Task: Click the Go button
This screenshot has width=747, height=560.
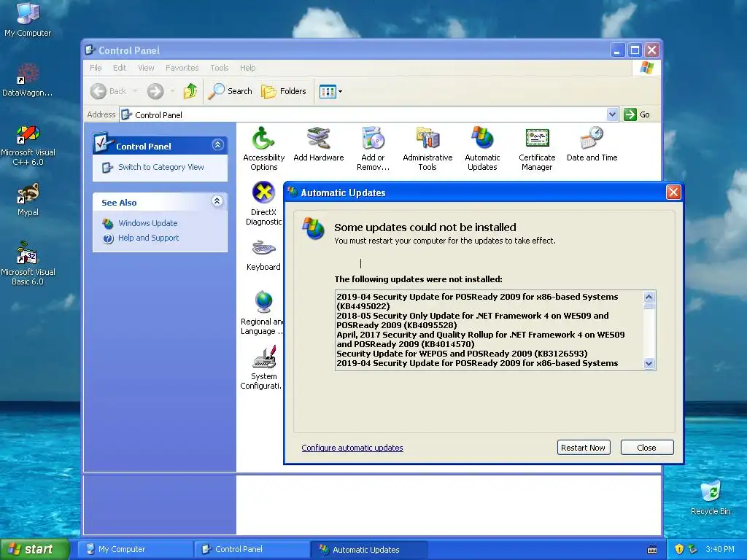Action: (637, 114)
